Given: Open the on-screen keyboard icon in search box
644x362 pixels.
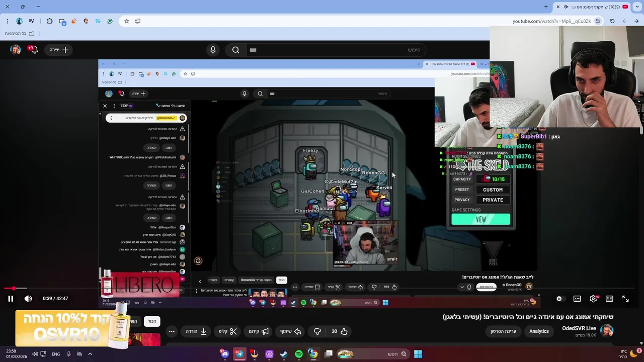Looking at the screenshot, I should pos(253,50).
